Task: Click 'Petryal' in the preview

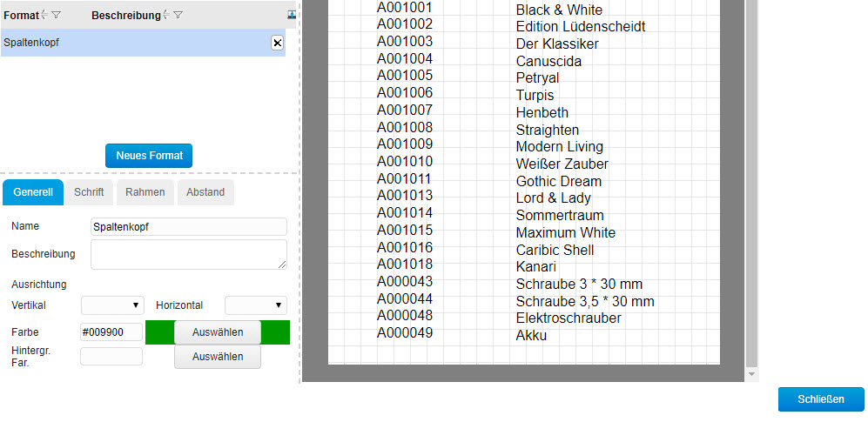Action: pos(537,78)
